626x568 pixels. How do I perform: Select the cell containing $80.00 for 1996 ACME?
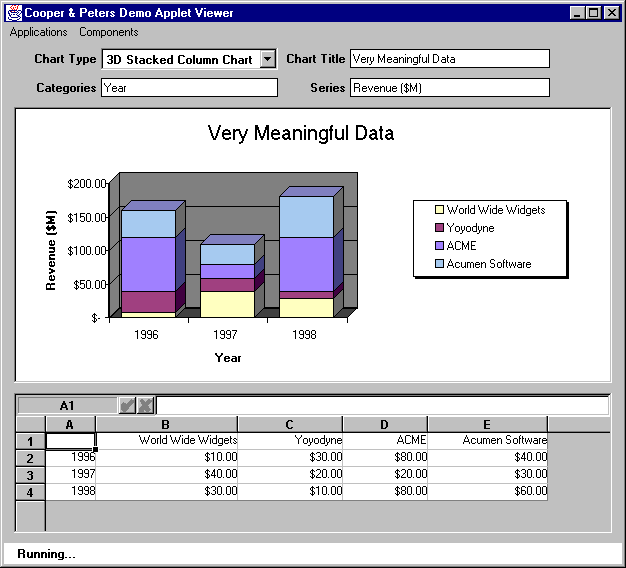click(x=385, y=457)
